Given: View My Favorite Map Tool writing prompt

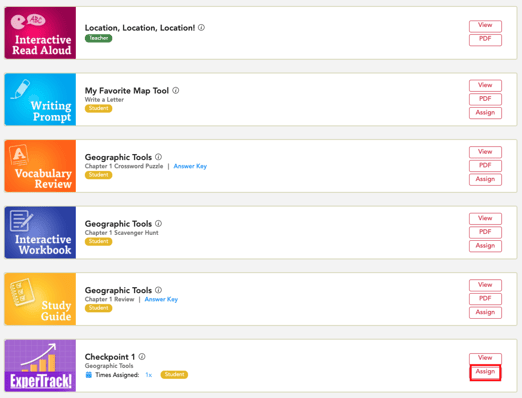Looking at the screenshot, I should (x=485, y=85).
